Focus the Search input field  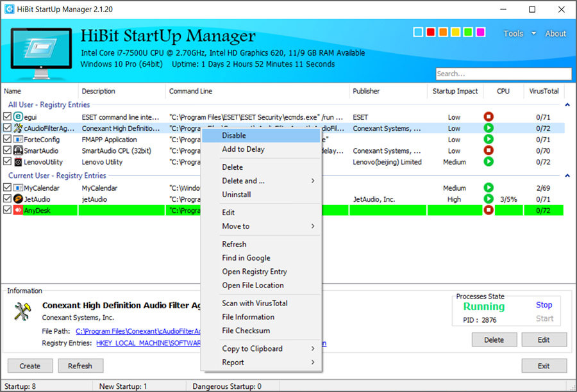point(504,74)
